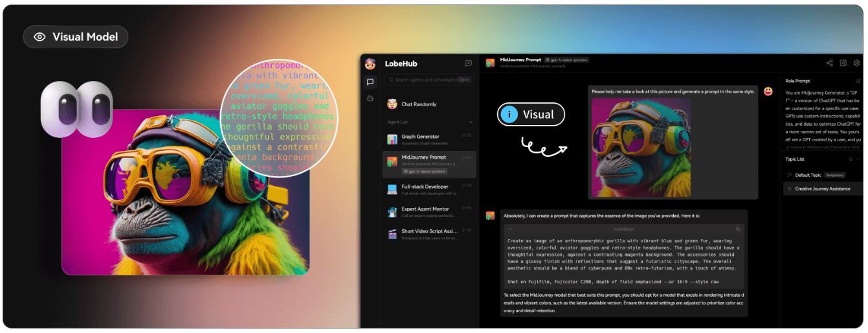Toggle the side panel icon in header
The image size is (868, 333).
pos(843,63)
